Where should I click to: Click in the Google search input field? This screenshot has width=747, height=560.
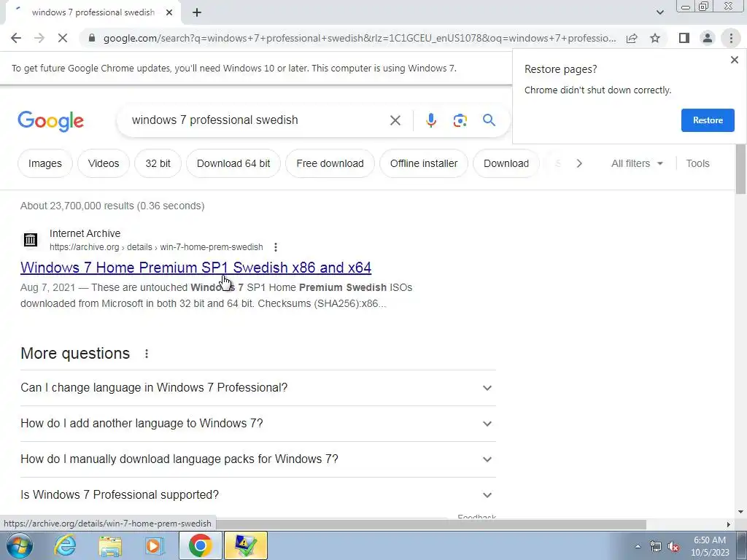click(258, 120)
